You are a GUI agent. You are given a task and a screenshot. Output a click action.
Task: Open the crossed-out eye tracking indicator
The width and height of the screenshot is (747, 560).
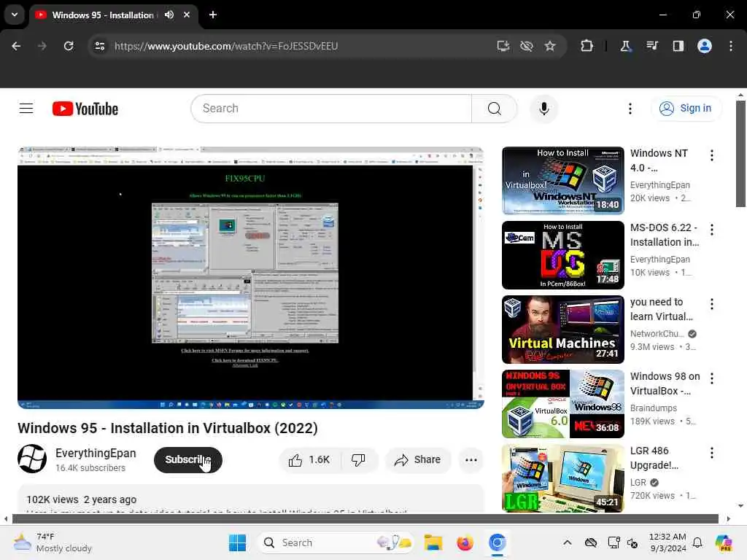(x=527, y=46)
